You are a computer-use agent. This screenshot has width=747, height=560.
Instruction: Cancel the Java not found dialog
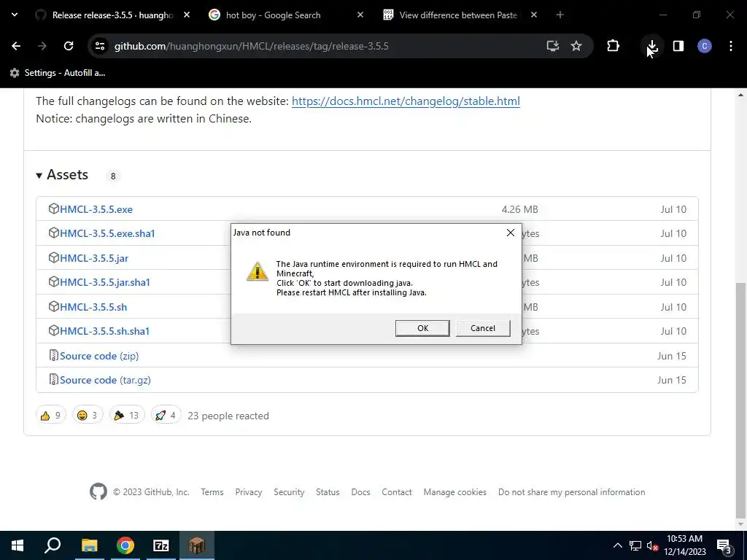point(483,328)
